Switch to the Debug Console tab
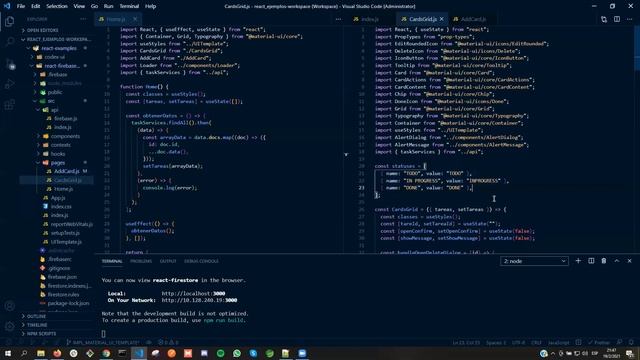The height and width of the screenshot is (360, 640). click(x=201, y=261)
